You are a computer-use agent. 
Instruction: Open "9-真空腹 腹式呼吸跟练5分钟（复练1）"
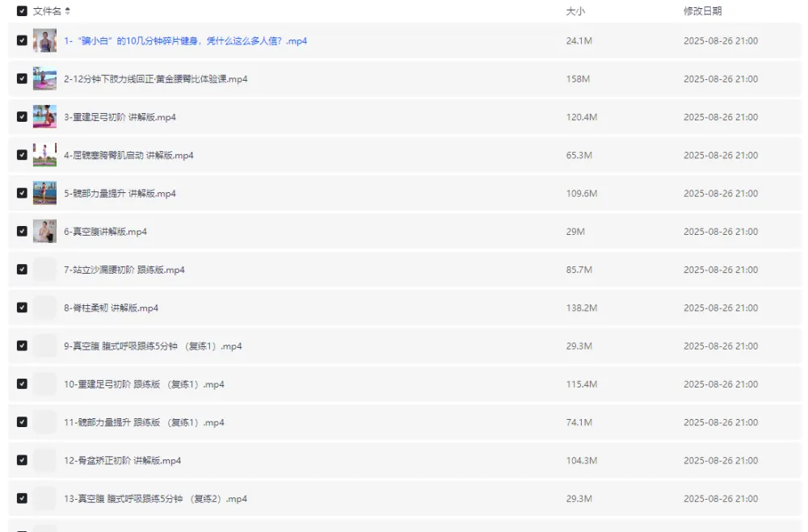[149, 346]
